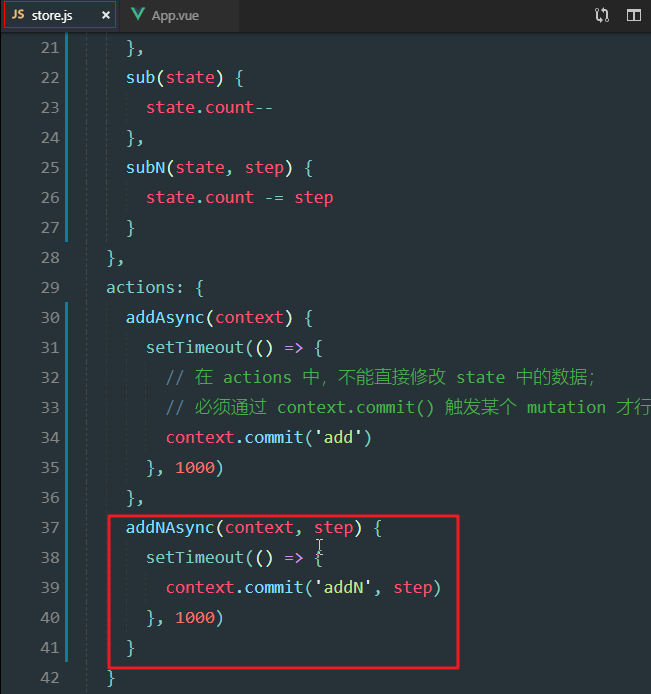Screen dimensions: 651x694
Task: Click line number 37 in gutter
Action: coord(49,527)
